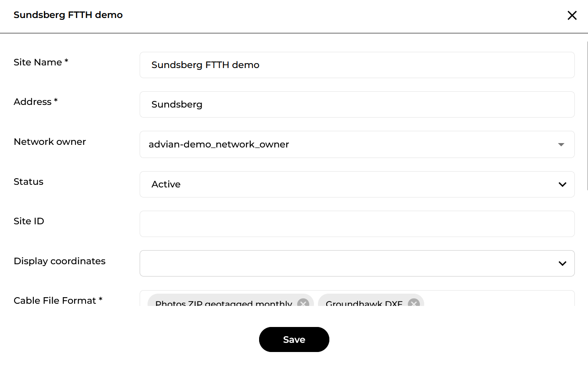The width and height of the screenshot is (588, 370).
Task: Click the empty Site ID field
Action: click(357, 224)
